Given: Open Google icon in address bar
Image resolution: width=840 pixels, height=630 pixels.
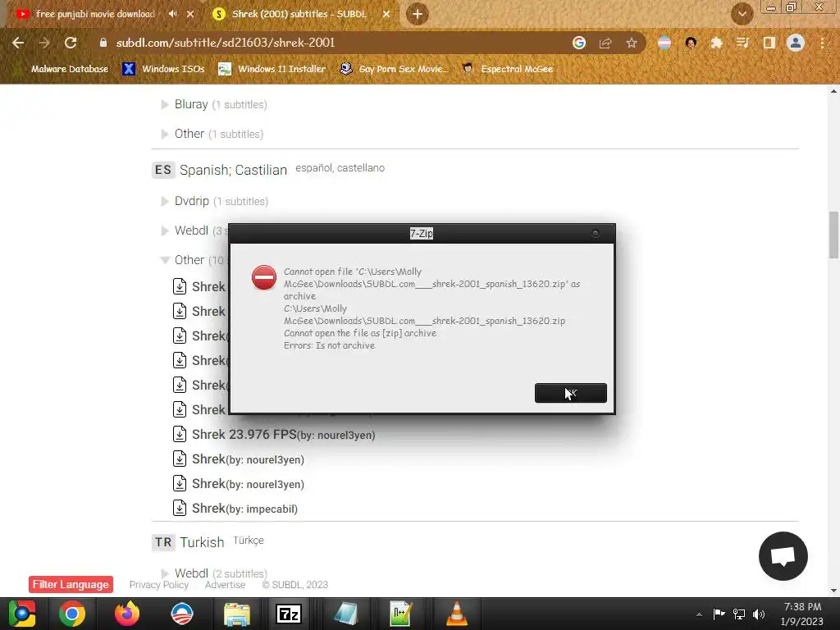Looking at the screenshot, I should (578, 43).
